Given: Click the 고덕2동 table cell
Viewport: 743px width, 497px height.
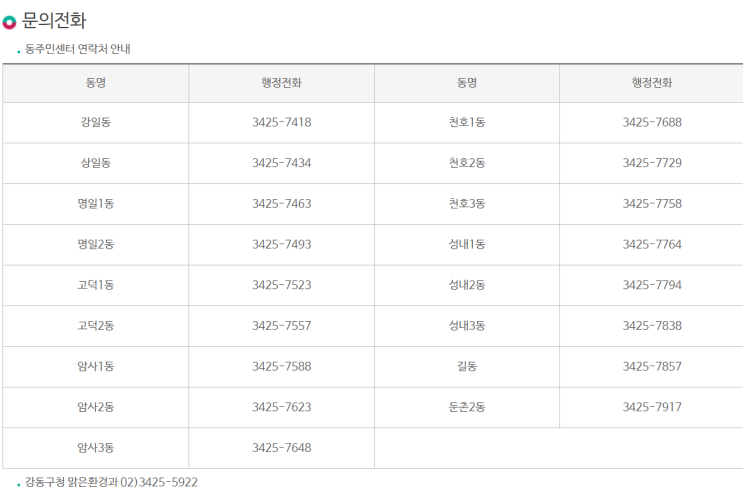Looking at the screenshot, I should [x=96, y=326].
